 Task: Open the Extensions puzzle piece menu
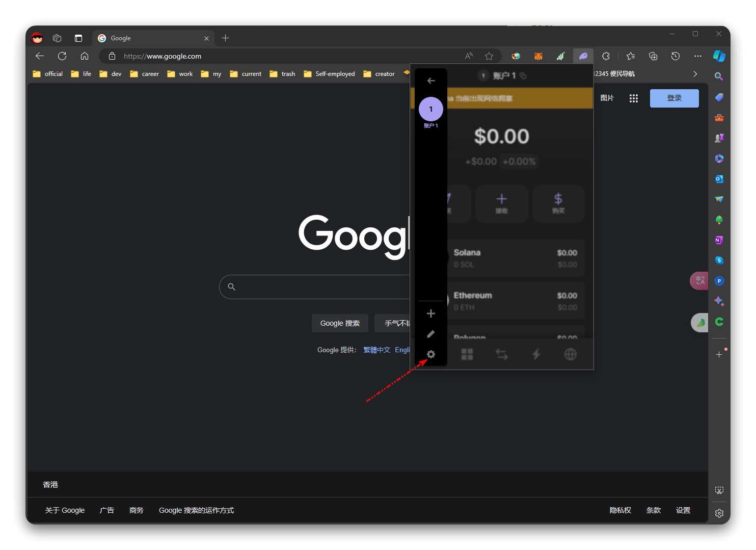[606, 56]
